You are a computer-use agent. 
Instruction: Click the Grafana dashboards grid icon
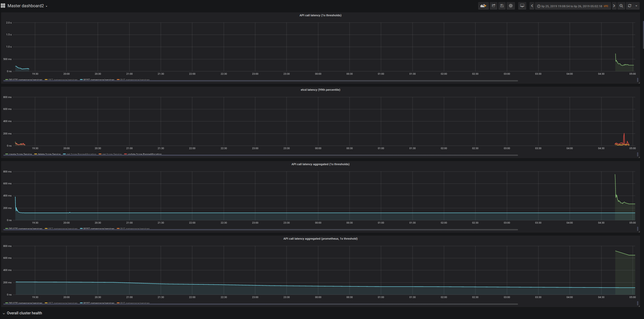pyautogui.click(x=3, y=6)
